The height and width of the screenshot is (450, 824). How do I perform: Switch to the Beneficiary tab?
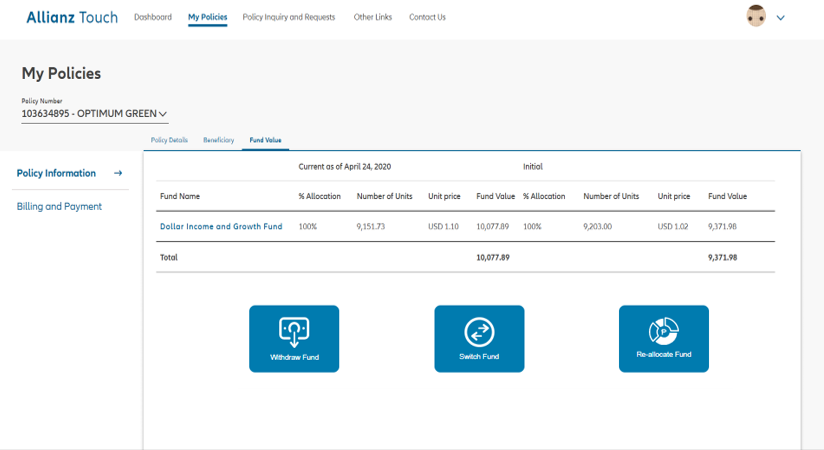218,140
